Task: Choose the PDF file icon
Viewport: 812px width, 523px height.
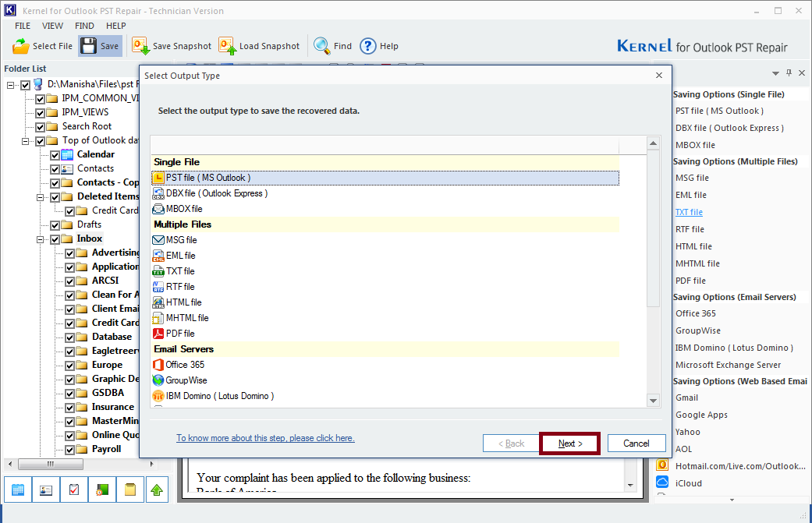Action: coord(158,333)
